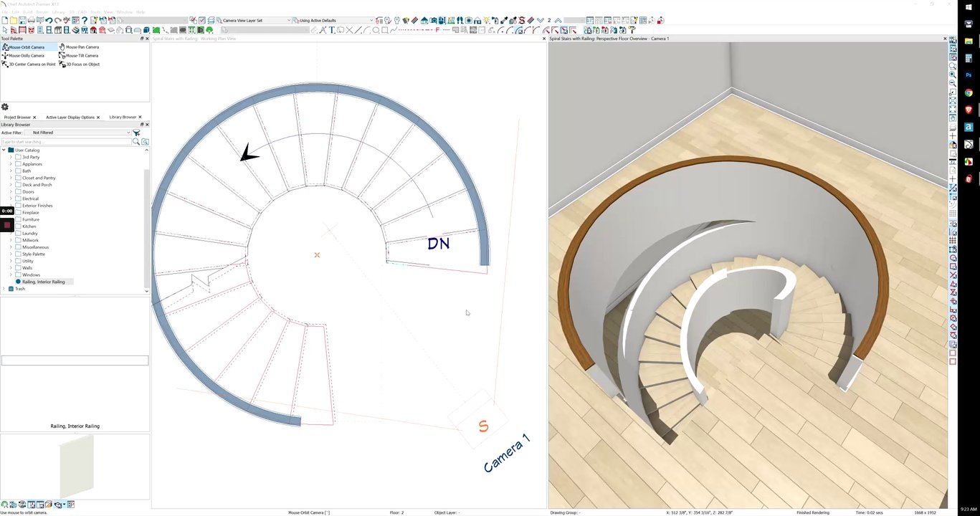Click the DN label on the stairs

tap(438, 244)
